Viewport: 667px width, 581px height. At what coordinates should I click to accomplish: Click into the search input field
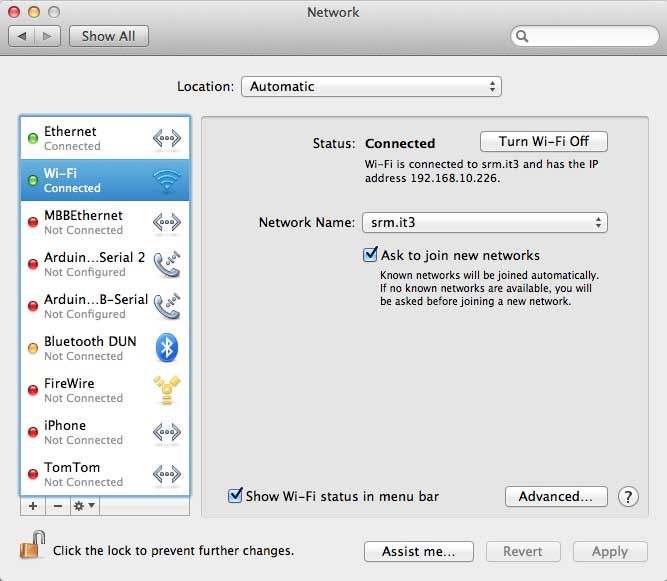tap(585, 36)
